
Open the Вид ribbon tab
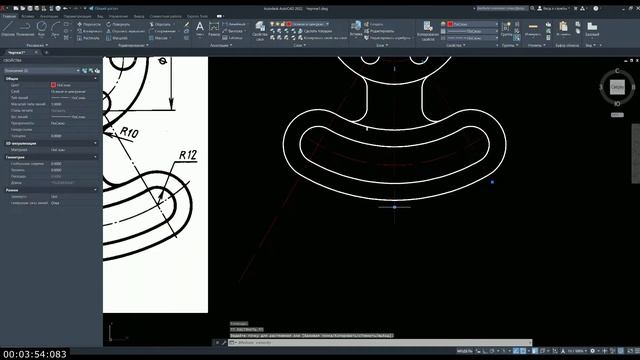point(100,16)
